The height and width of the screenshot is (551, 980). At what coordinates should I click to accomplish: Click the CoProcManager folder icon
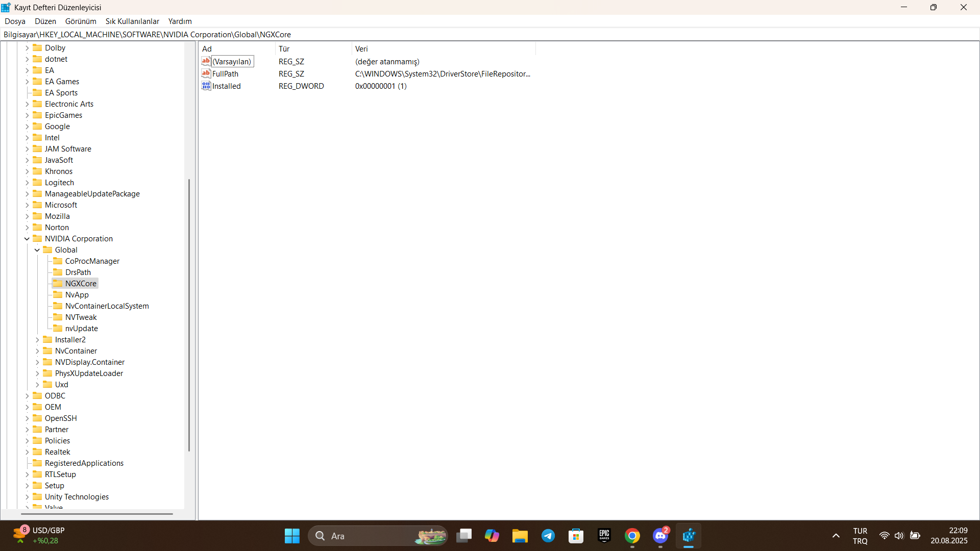click(x=58, y=261)
